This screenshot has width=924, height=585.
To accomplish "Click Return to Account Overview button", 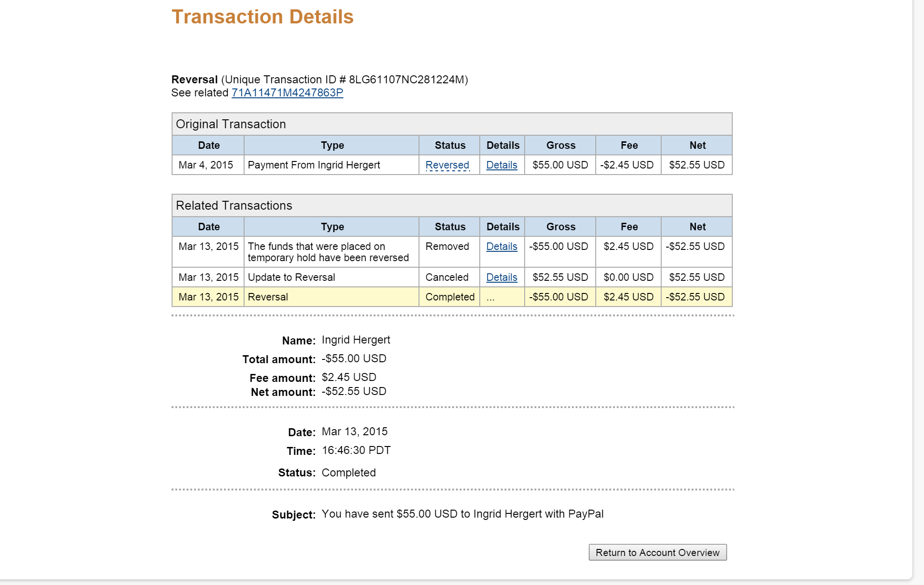I will click(x=657, y=552).
